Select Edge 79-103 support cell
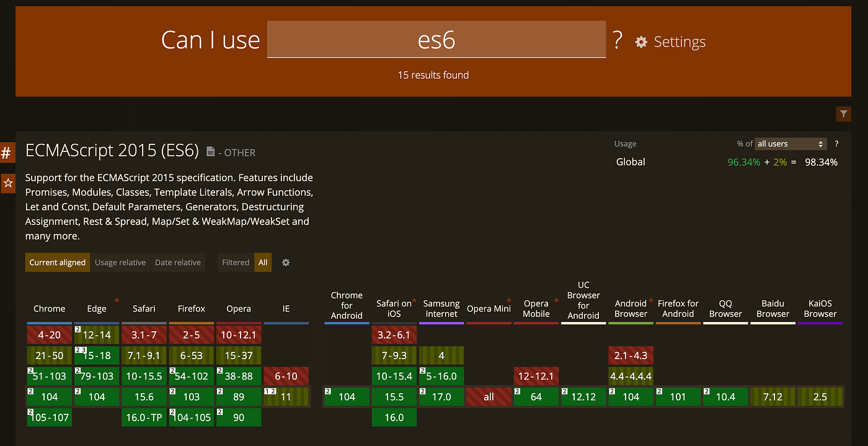This screenshot has height=446, width=868. 97,376
